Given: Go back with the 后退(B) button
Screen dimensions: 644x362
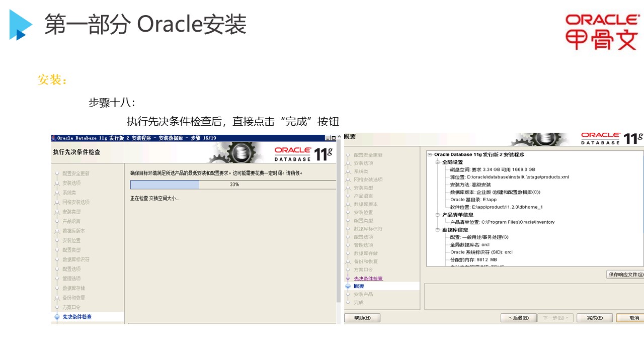Looking at the screenshot, I should tap(518, 318).
